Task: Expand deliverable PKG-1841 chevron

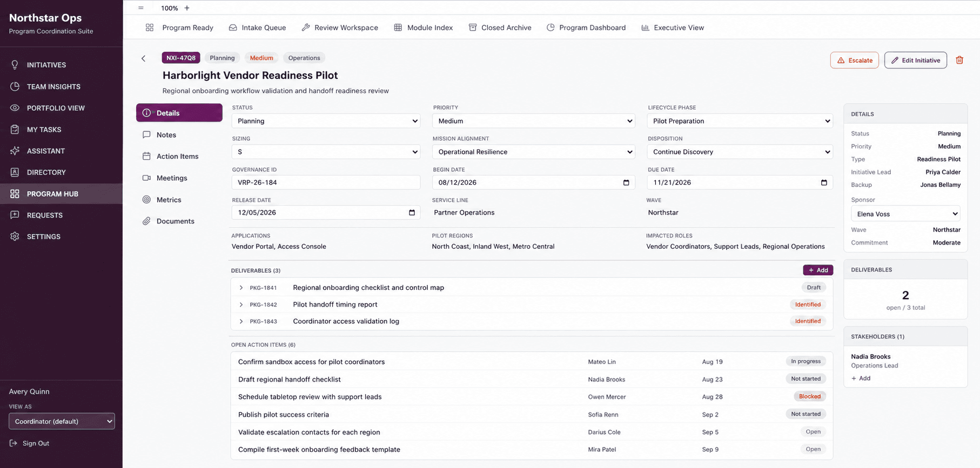Action: tap(241, 288)
